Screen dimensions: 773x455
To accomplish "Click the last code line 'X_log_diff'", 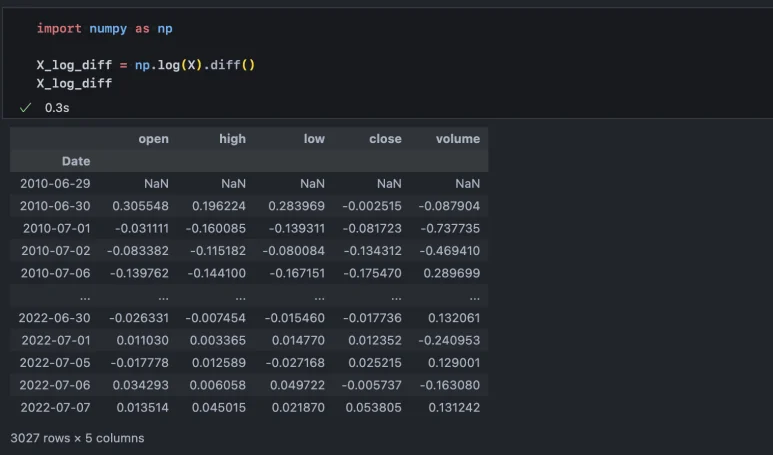I will click(x=74, y=83).
